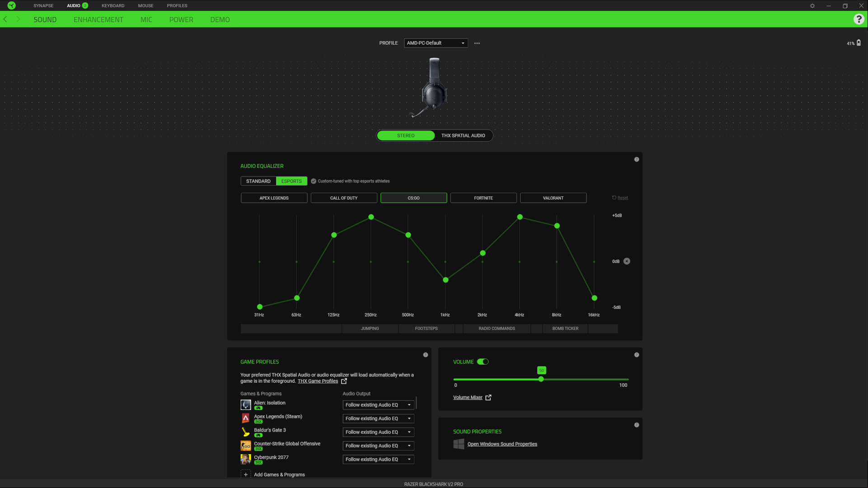Switch to the Mic tab

coord(146,19)
